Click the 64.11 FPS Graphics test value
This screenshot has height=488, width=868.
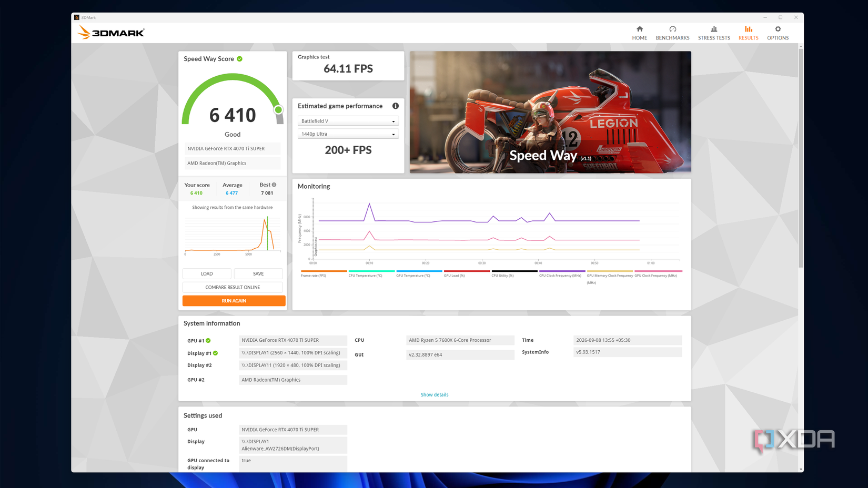coord(348,69)
